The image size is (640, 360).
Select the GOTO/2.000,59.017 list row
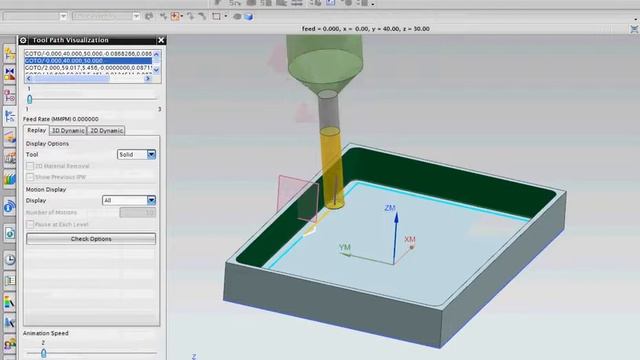point(88,67)
